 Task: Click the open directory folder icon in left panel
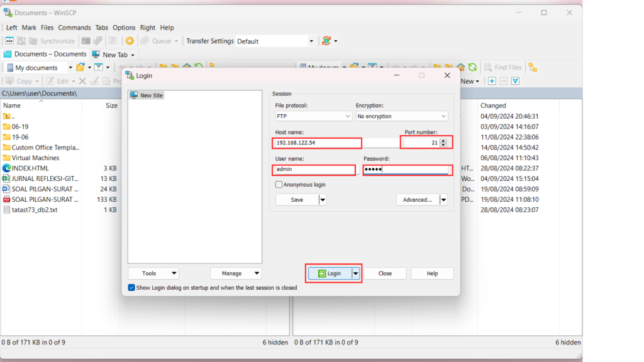coord(80,67)
